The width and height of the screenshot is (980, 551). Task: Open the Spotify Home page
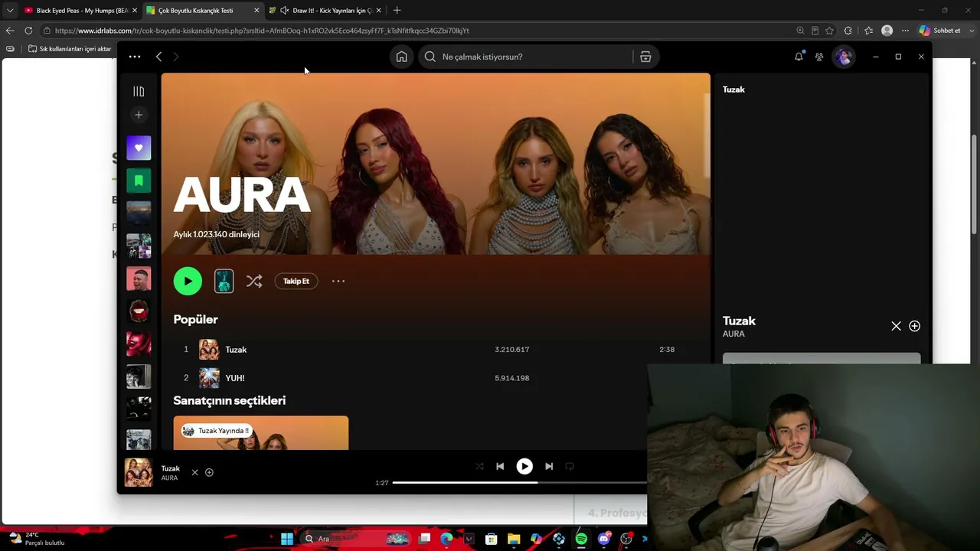401,57
